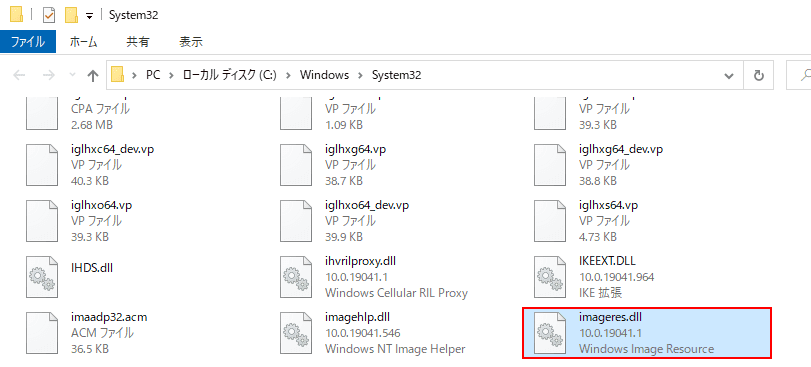Go up one folder level

[93, 76]
